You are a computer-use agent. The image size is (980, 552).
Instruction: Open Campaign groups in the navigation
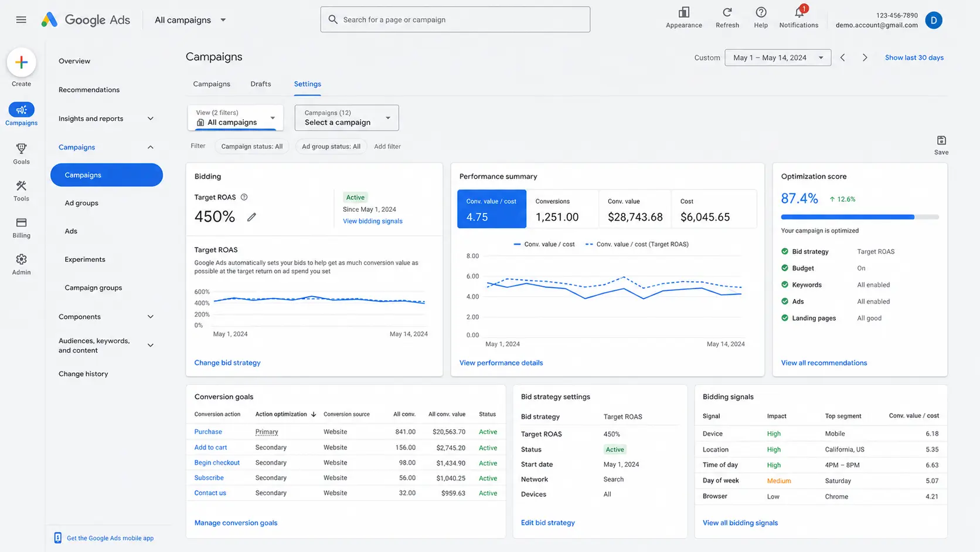point(93,287)
